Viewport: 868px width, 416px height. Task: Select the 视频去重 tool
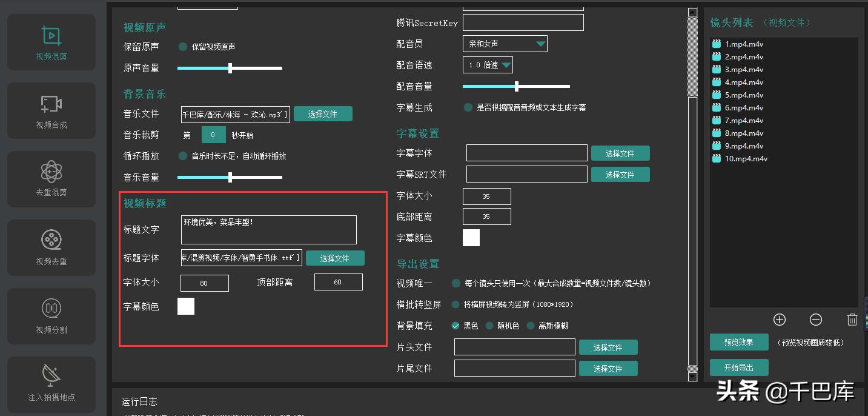(x=51, y=247)
